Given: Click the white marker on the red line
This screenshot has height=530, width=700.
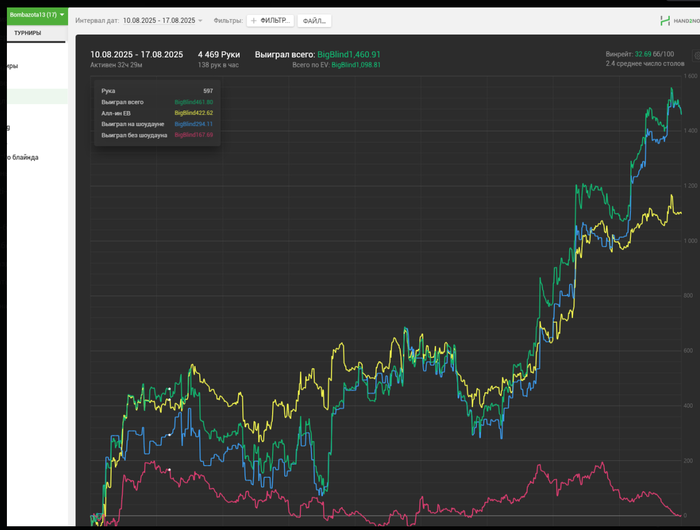Looking at the screenshot, I should (x=169, y=470).
